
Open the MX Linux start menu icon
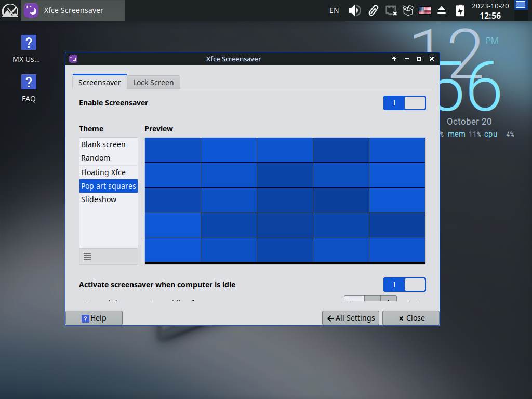pyautogui.click(x=10, y=10)
